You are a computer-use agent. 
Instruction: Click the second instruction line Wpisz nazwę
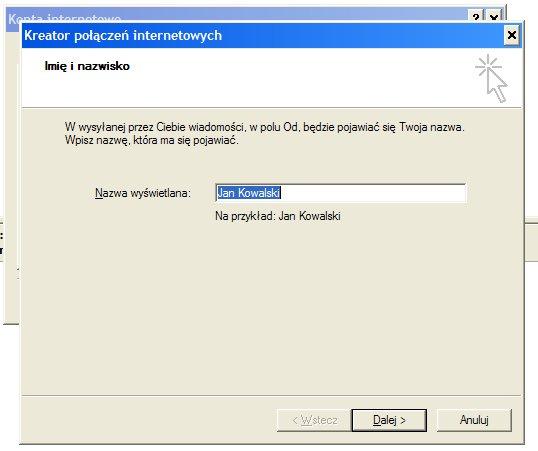[151, 140]
